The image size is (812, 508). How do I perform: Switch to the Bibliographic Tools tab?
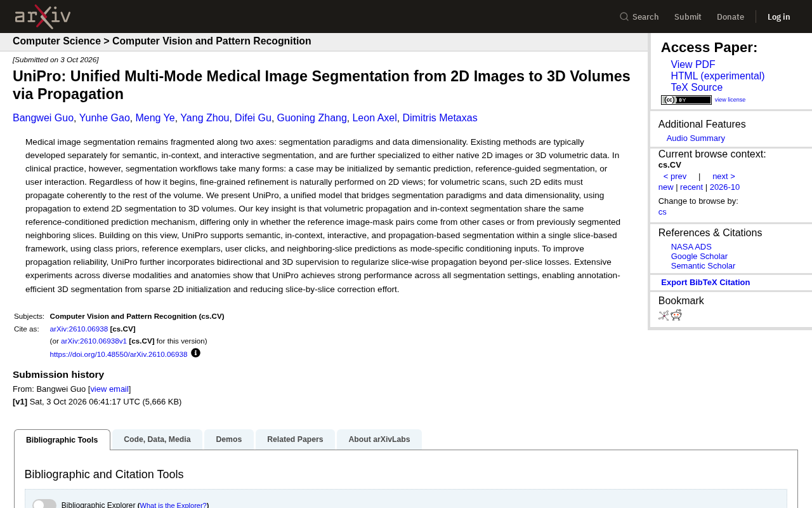tap(62, 440)
